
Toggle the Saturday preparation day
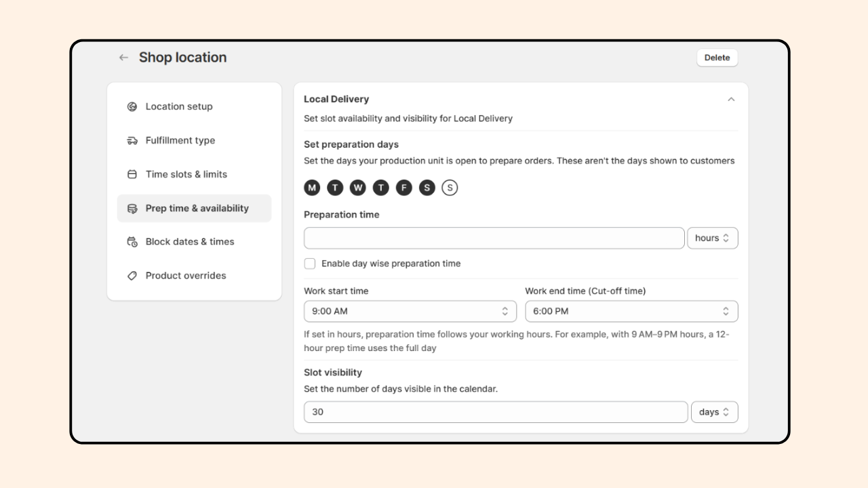point(427,188)
